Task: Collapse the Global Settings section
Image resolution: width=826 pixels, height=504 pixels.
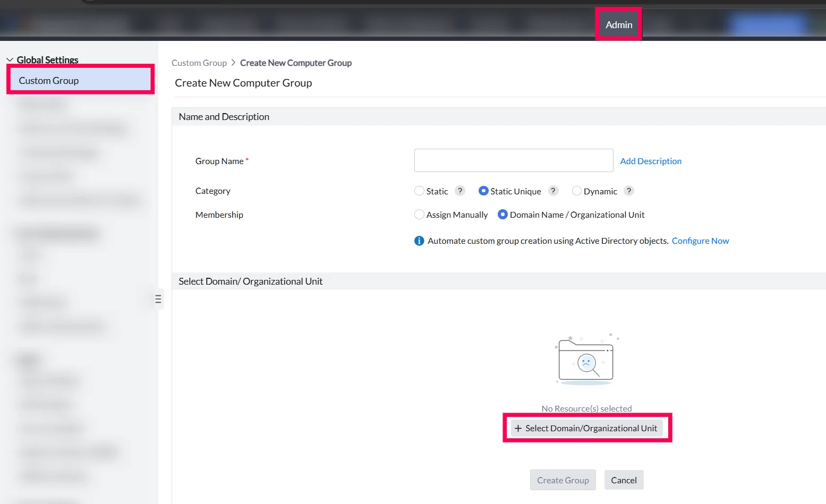Action: [10, 60]
